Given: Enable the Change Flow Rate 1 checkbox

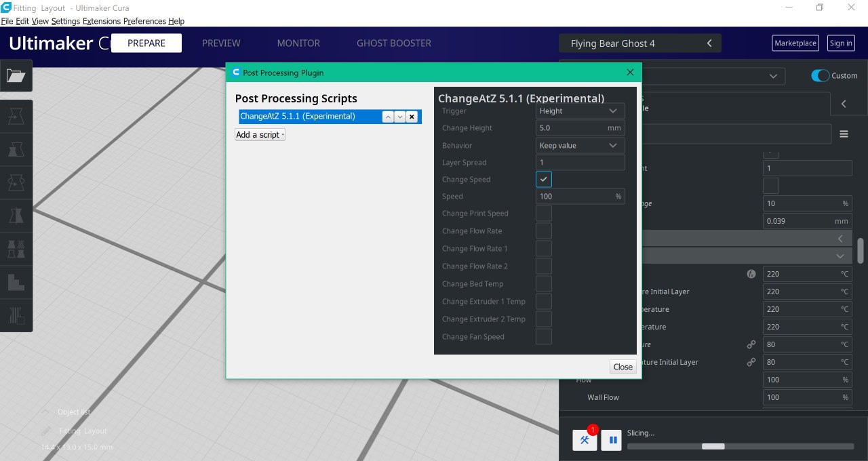Looking at the screenshot, I should coord(544,249).
